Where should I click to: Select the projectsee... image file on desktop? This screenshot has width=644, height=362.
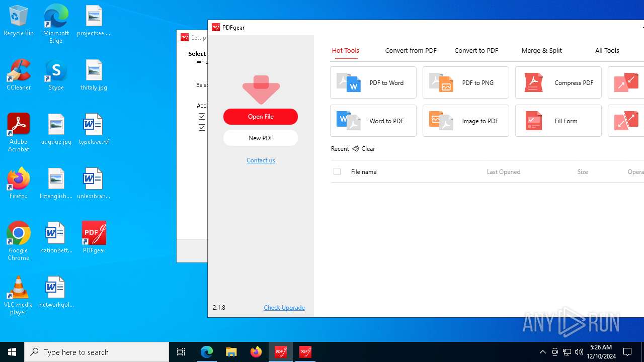[x=94, y=21]
